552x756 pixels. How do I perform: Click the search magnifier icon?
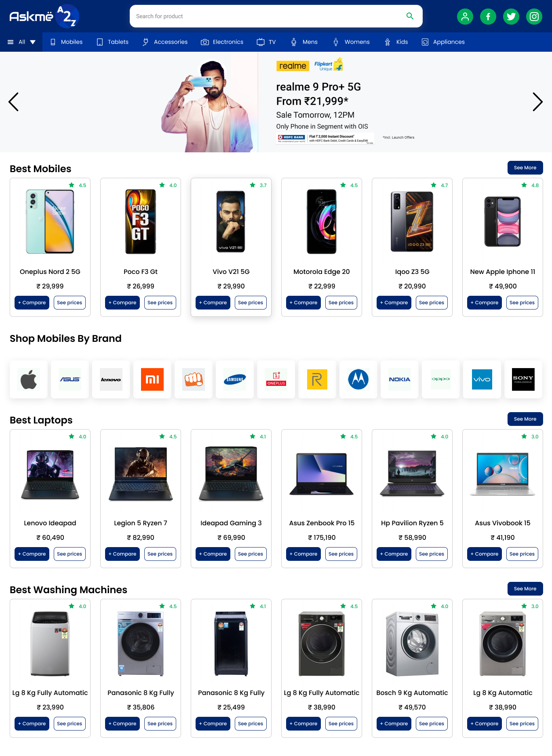[x=410, y=16]
